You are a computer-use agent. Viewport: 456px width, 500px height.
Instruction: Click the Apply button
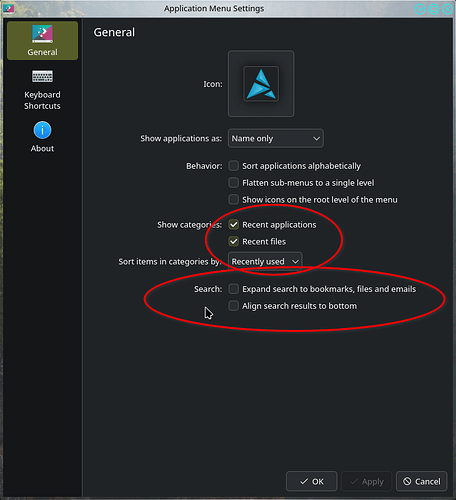[x=367, y=481]
